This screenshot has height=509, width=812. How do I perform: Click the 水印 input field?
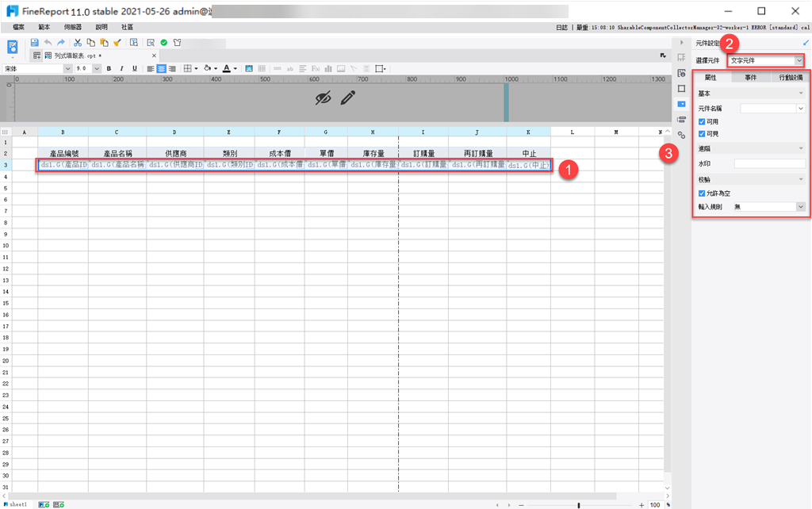pyautogui.click(x=769, y=163)
